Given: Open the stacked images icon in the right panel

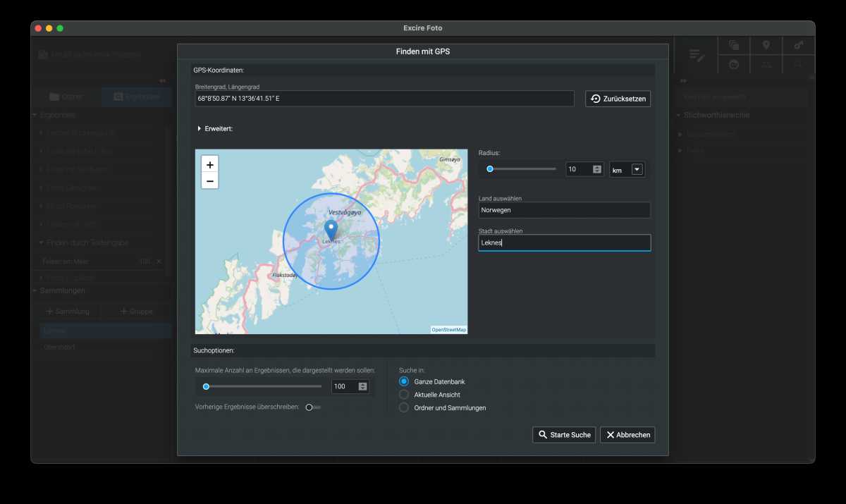Looking at the screenshot, I should (734, 45).
